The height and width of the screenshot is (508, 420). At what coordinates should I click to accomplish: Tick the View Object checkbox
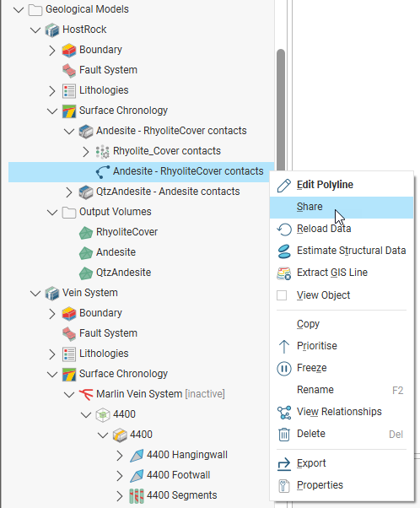(282, 295)
